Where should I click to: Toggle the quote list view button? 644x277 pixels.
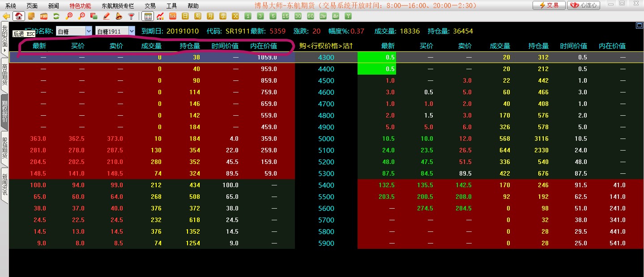[148, 17]
